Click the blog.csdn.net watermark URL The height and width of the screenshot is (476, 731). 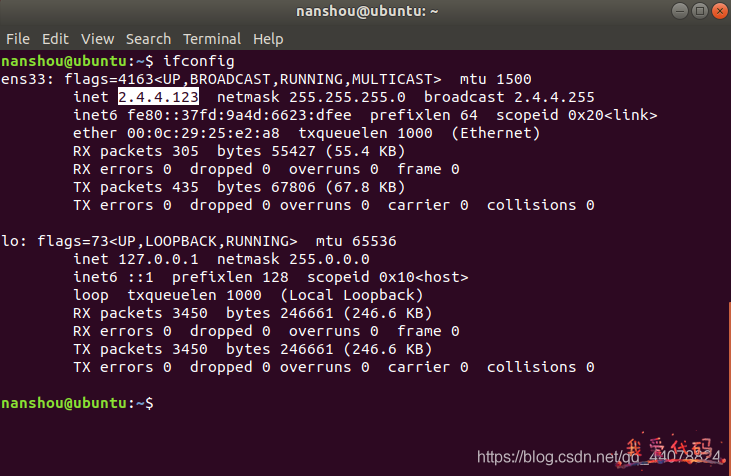tap(599, 457)
